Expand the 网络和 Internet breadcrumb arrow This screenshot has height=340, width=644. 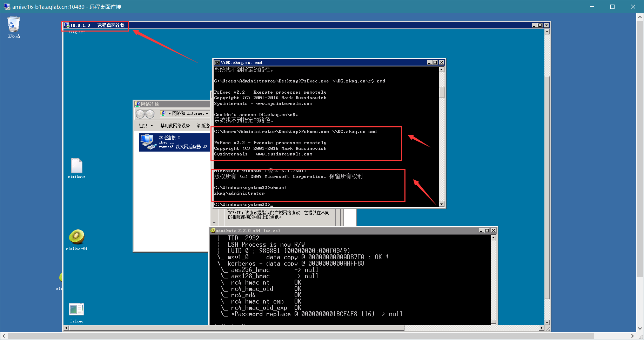pyautogui.click(x=207, y=114)
